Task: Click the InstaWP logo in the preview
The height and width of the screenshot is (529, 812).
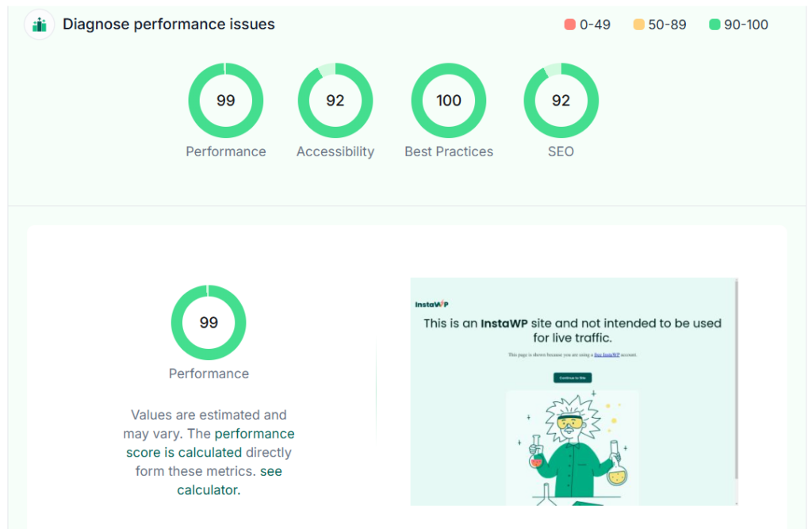Action: pos(431,304)
